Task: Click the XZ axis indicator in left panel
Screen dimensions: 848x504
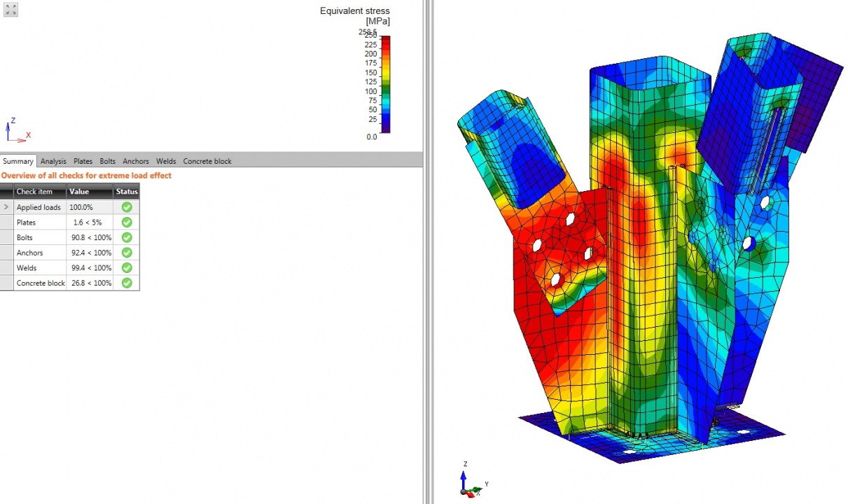Action: [18, 132]
